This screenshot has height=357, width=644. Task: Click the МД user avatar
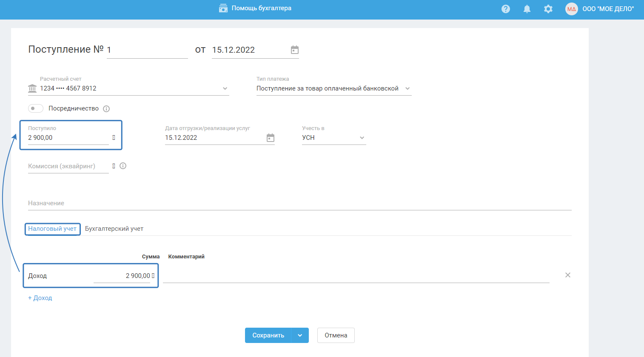(572, 8)
